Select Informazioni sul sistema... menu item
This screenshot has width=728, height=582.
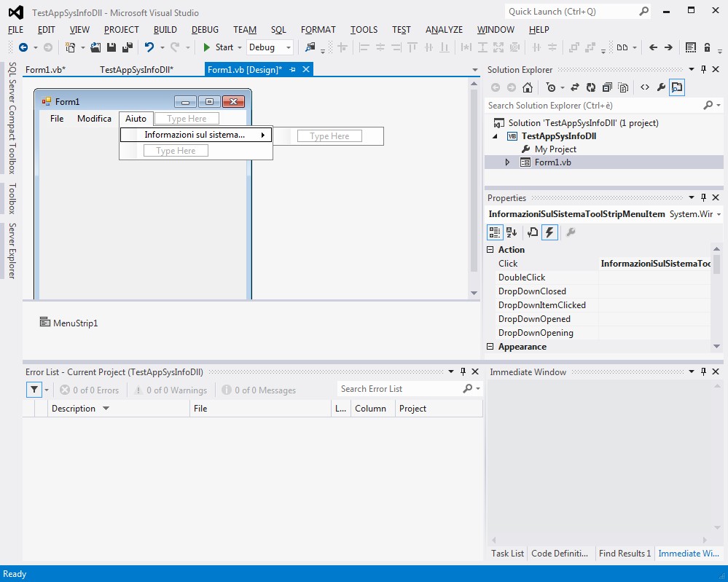(196, 135)
